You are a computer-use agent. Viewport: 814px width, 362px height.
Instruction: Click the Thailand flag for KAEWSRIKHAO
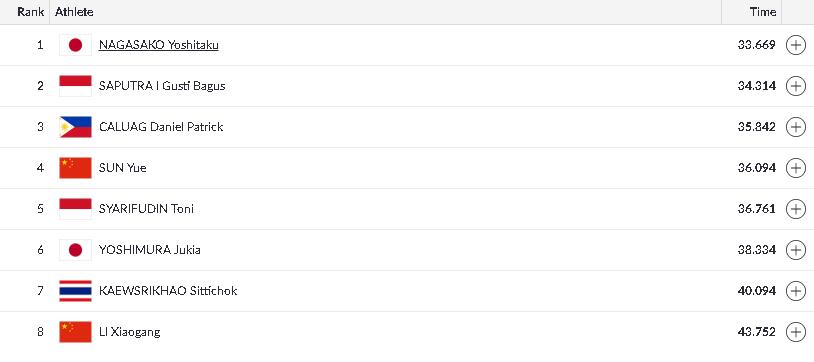(x=75, y=291)
